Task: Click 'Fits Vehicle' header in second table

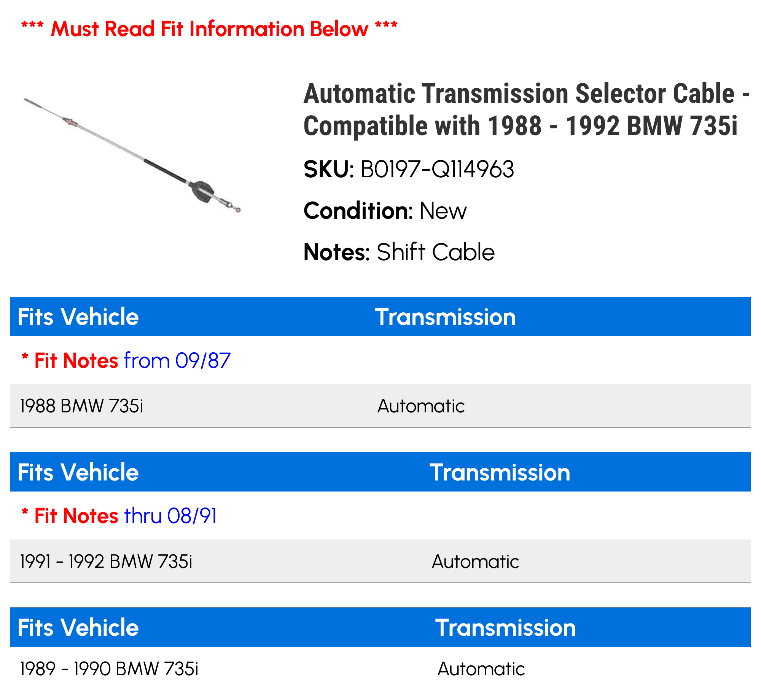Action: [78, 472]
